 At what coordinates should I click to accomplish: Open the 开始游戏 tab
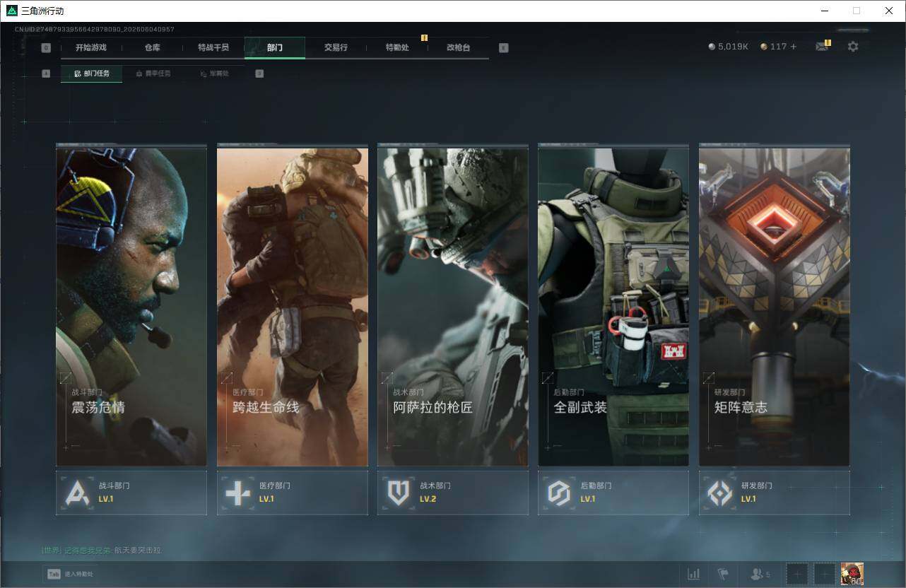[91, 47]
